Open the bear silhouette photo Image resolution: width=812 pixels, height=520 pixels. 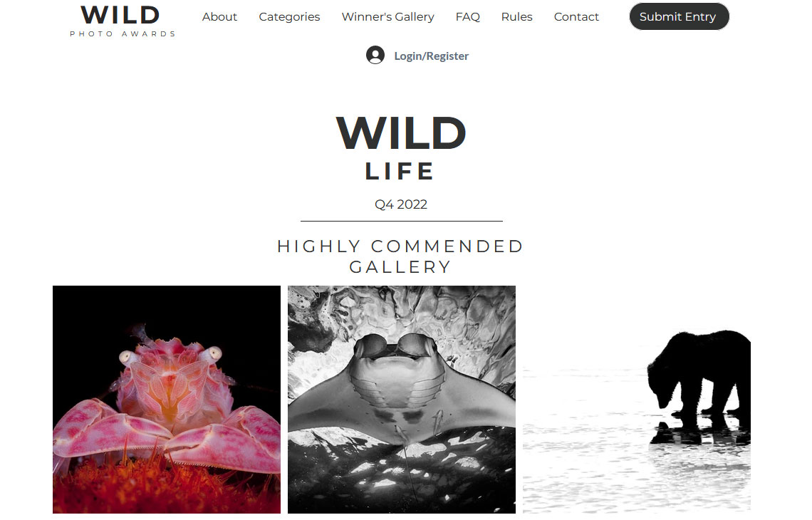click(637, 400)
